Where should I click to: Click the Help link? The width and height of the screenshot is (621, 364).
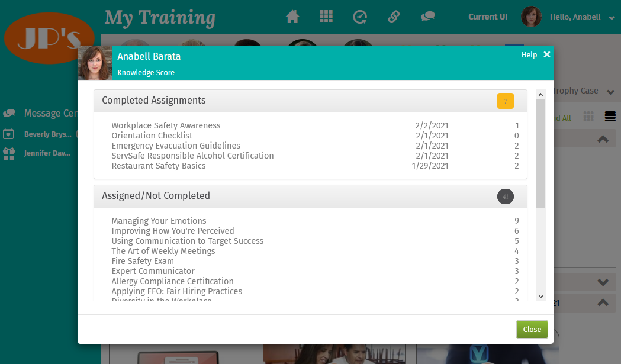click(529, 55)
